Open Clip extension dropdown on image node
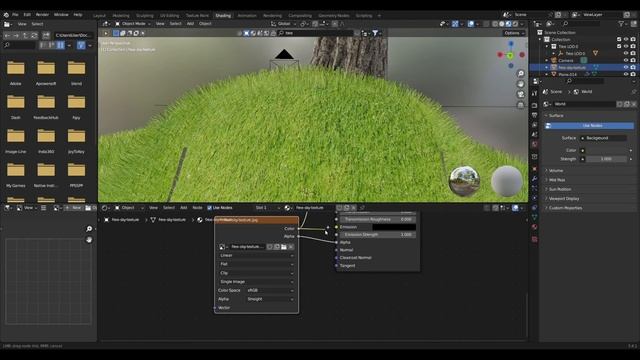Image resolution: width=640 pixels, height=360 pixels. pos(256,273)
